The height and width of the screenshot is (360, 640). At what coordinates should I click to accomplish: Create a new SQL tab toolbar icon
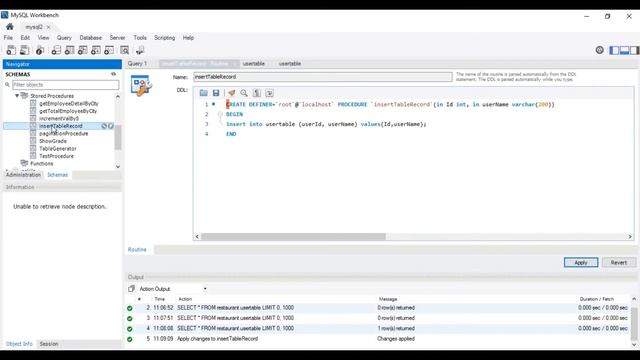coord(11,50)
